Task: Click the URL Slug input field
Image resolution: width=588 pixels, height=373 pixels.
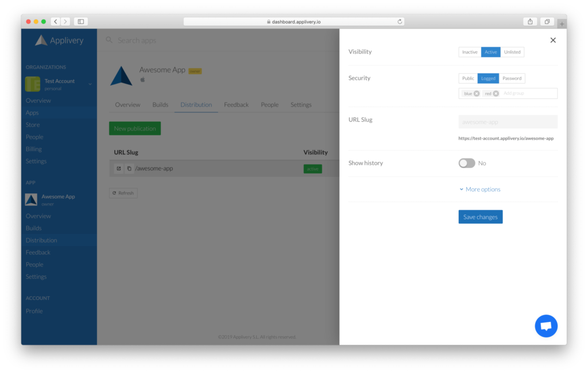Action: click(508, 122)
